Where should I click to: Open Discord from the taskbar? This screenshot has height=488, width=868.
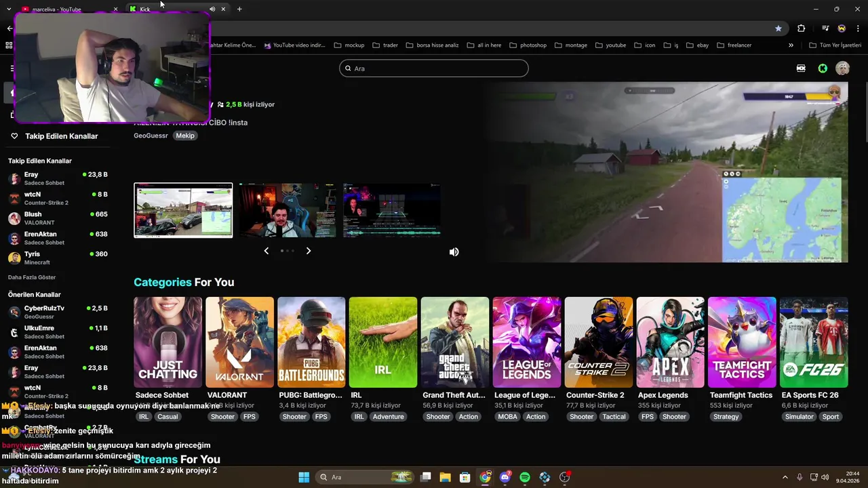click(x=505, y=477)
